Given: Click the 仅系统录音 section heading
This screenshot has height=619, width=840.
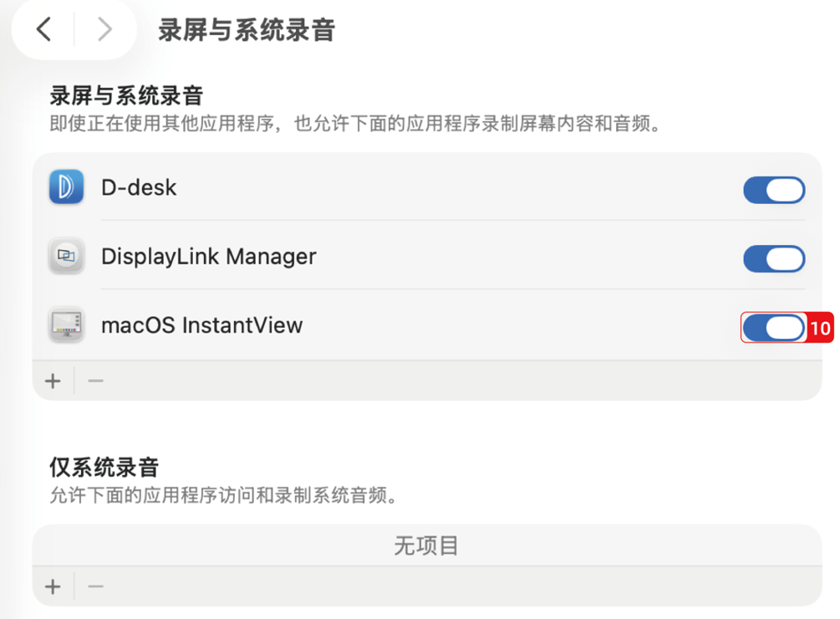Looking at the screenshot, I should [104, 467].
